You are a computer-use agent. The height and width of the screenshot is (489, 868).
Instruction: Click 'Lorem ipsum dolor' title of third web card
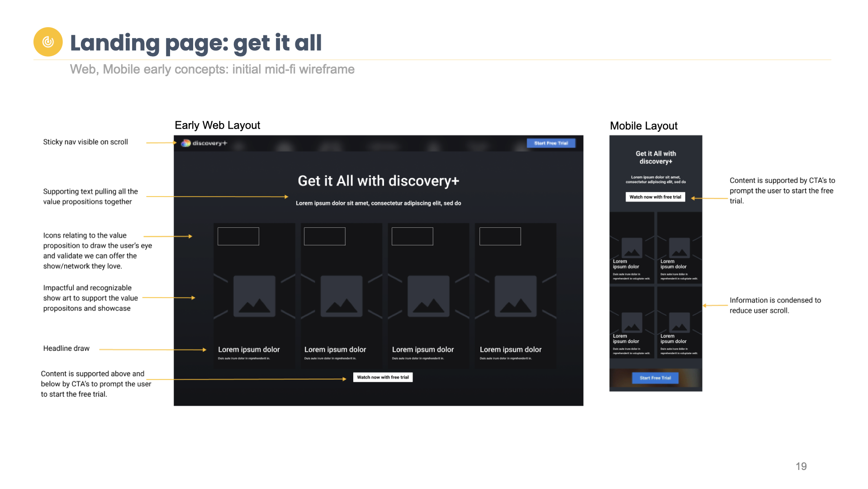(x=423, y=350)
